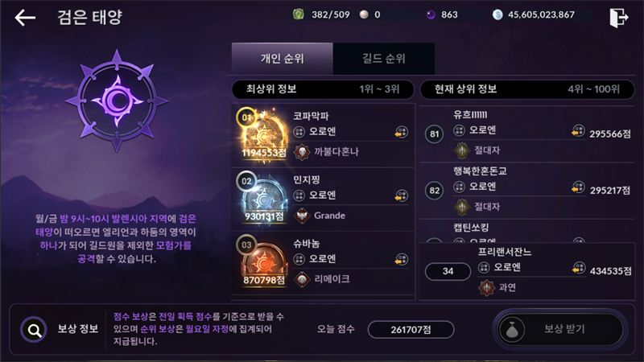Open 슈바놈 character profile icon
Screen dimensions: 644x362
(x=401, y=259)
